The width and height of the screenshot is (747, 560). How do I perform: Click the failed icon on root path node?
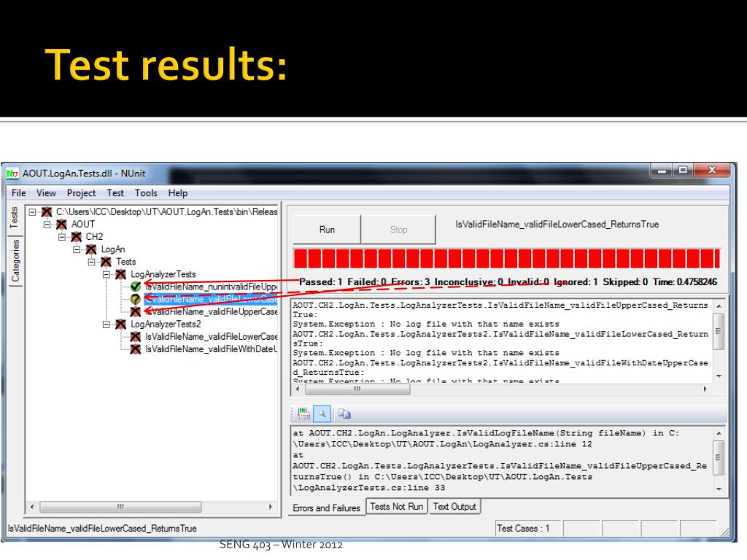click(x=47, y=212)
